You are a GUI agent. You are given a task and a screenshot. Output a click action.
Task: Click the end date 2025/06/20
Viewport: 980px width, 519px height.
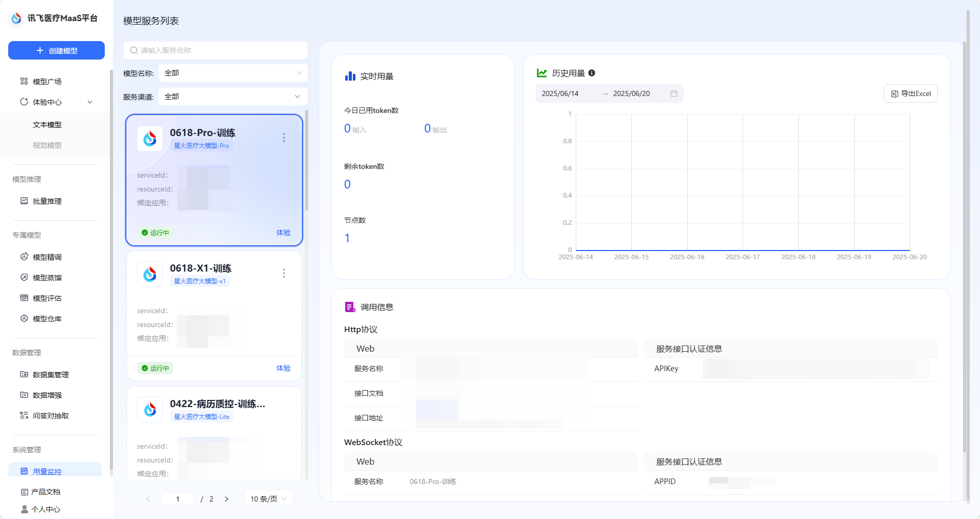(631, 93)
